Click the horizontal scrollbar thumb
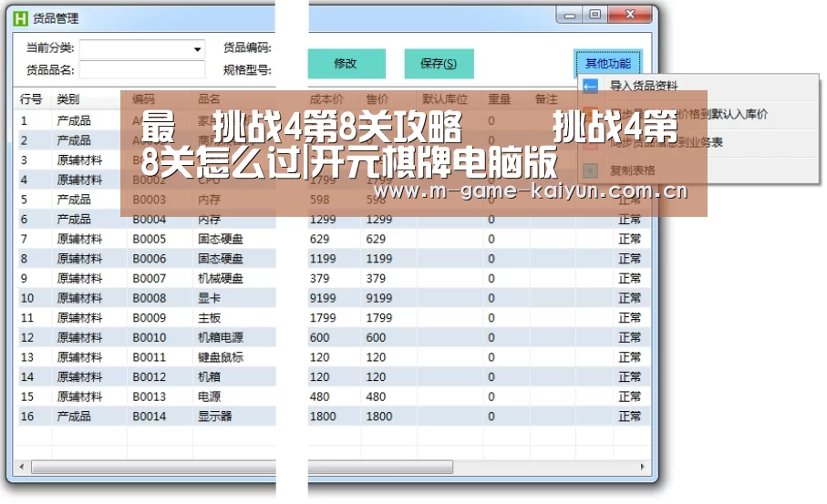The height and width of the screenshot is (504, 827). click(243, 467)
